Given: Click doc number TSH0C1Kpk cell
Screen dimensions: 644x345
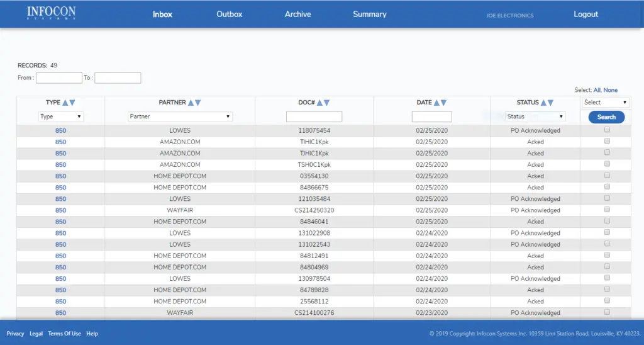Looking at the screenshot, I should (314, 165).
